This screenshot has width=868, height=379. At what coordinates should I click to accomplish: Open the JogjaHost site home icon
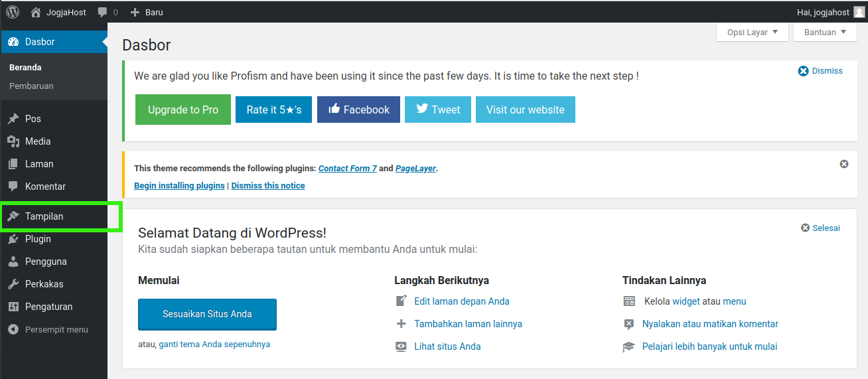click(36, 12)
